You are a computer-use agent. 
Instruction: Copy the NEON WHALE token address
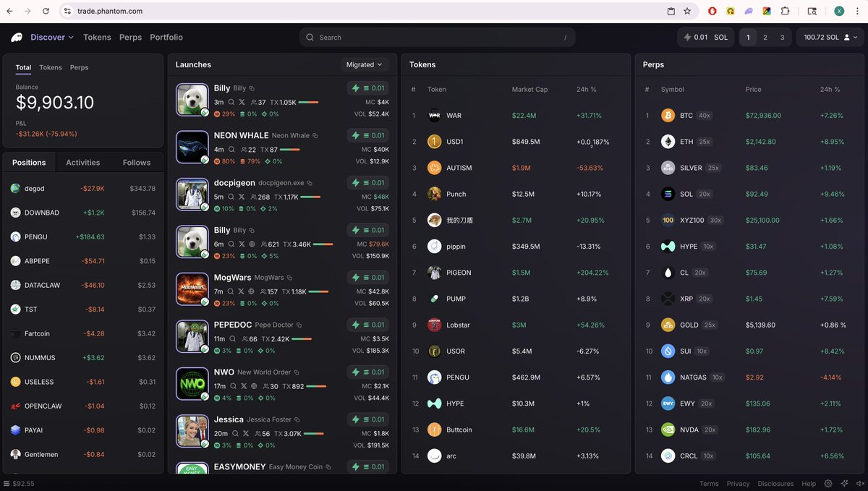click(315, 136)
